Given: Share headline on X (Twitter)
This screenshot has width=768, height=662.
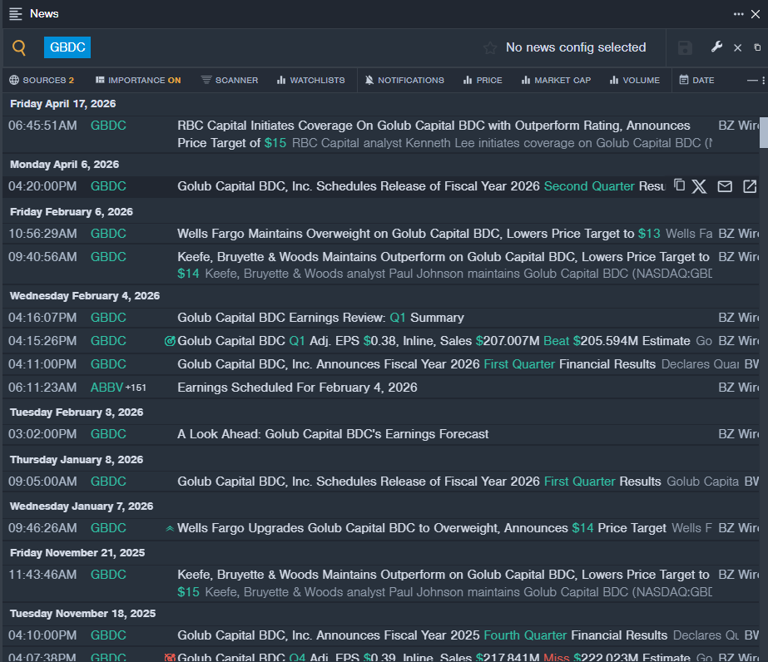Looking at the screenshot, I should (699, 186).
